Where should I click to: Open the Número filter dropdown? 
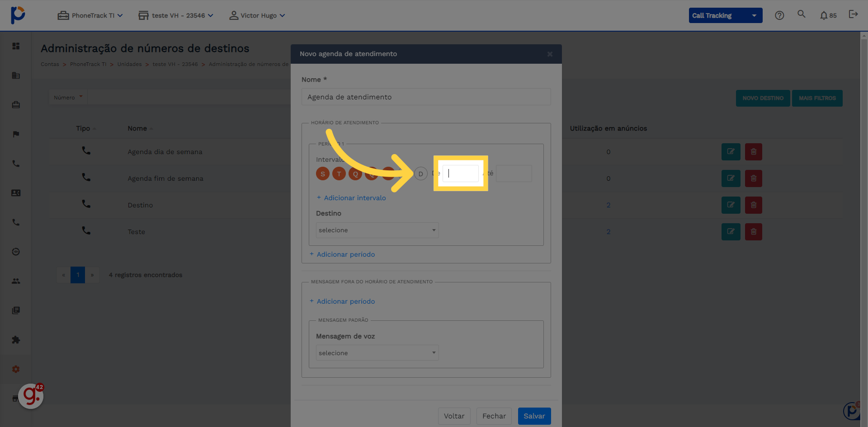pos(68,97)
